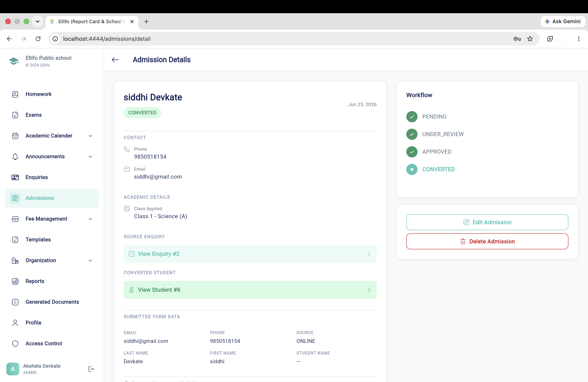588x382 pixels.
Task: Click the Jun 25, 2026 date
Action: point(362,105)
